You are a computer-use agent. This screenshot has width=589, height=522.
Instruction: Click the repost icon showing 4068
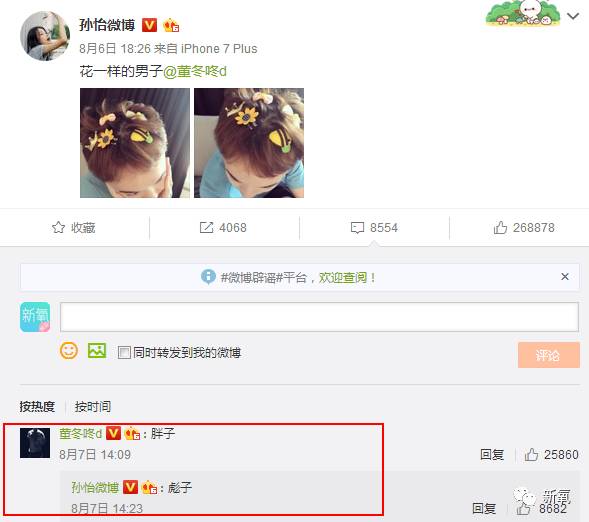point(206,228)
